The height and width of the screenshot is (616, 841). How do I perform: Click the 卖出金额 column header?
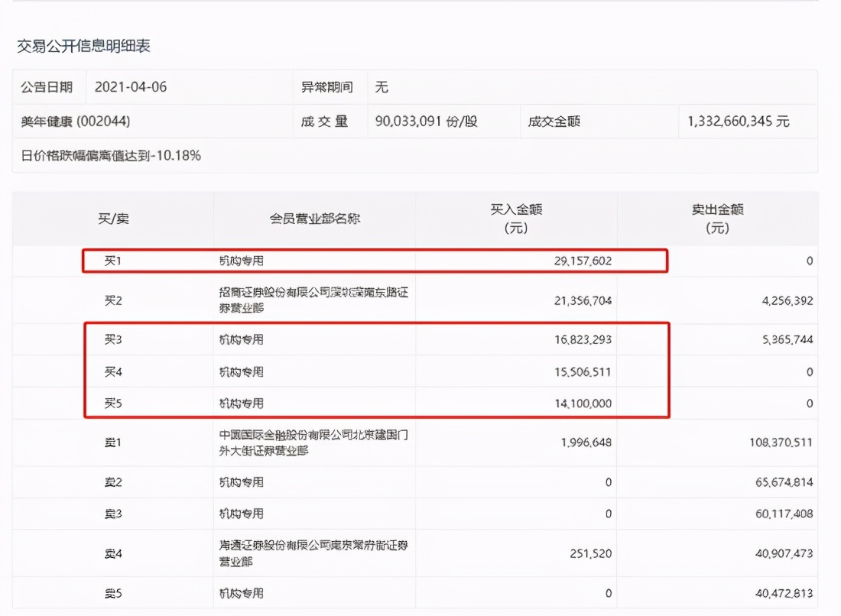pos(717,219)
